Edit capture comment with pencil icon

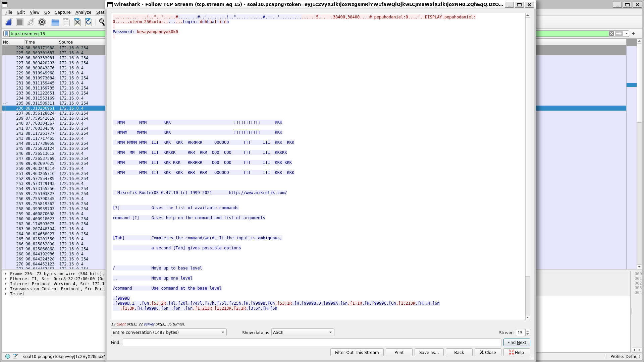[15, 356]
